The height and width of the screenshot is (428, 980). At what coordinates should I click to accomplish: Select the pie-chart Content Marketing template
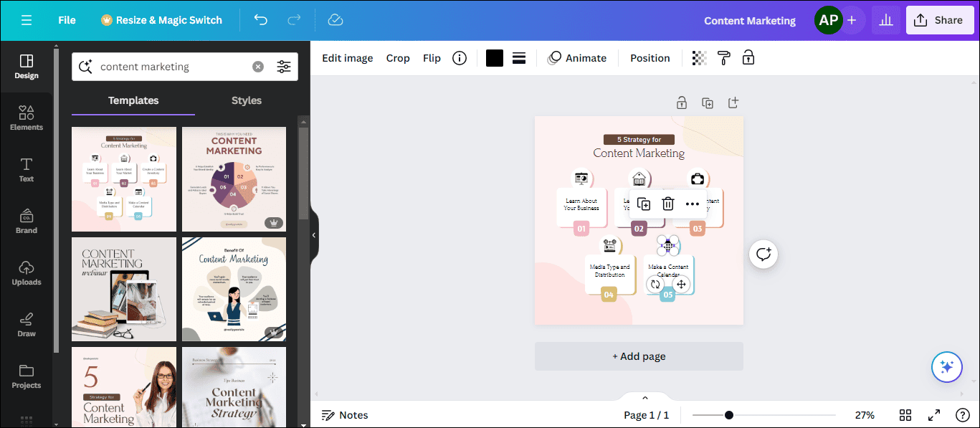click(234, 179)
